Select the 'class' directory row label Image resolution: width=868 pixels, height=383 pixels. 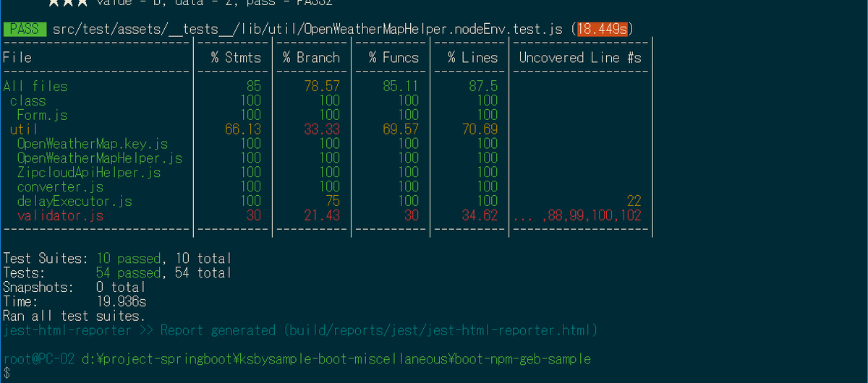tap(27, 101)
